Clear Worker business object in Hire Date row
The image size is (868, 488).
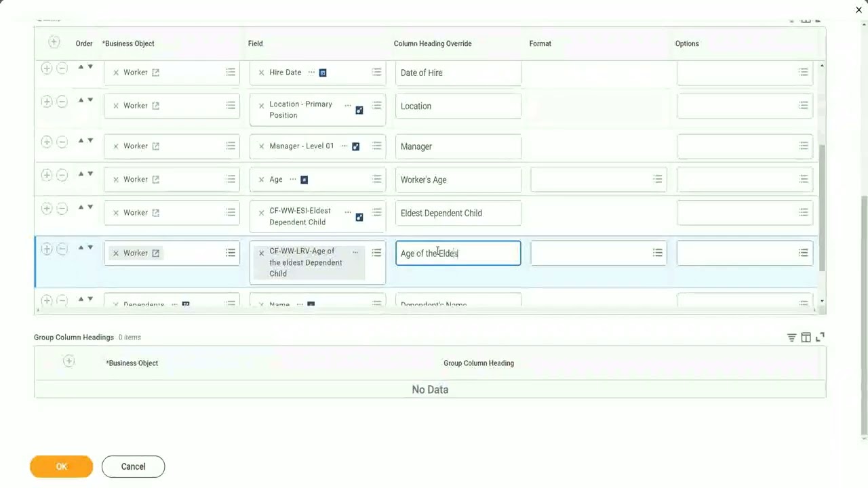[x=116, y=73]
